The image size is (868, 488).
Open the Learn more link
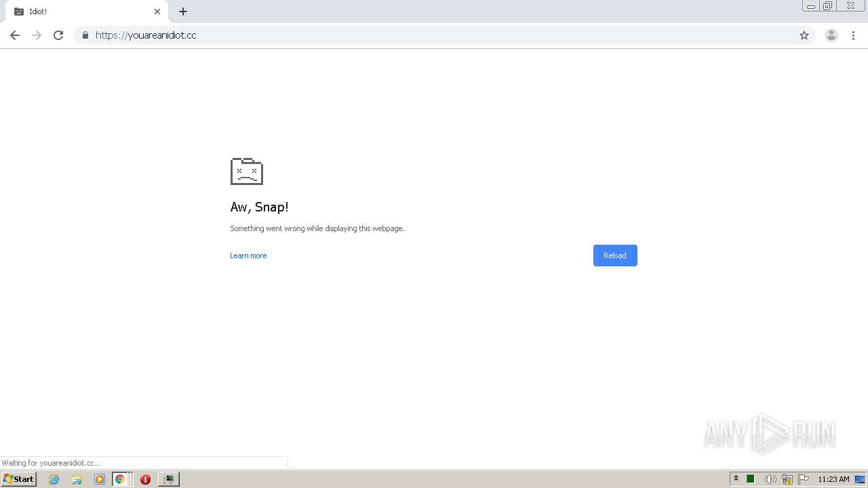tap(248, 256)
